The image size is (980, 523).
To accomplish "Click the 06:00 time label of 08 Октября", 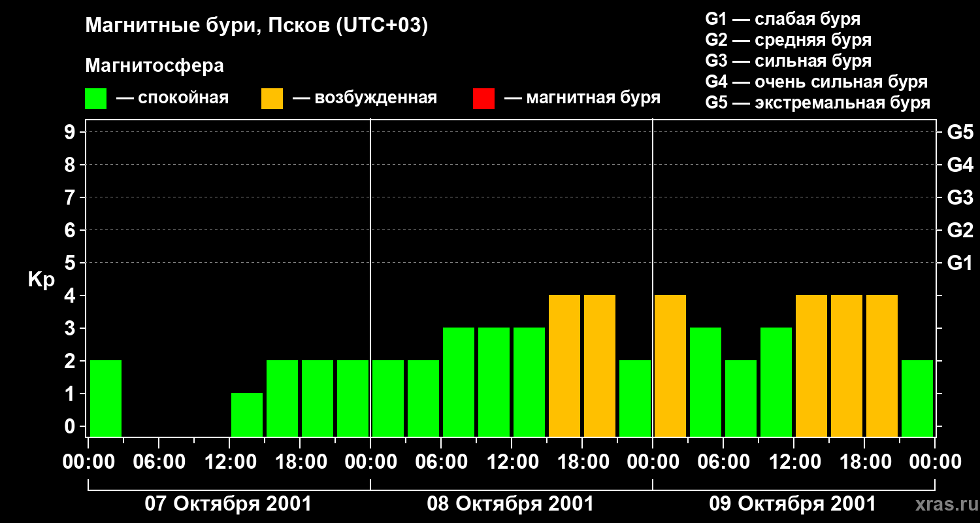I will click(441, 462).
